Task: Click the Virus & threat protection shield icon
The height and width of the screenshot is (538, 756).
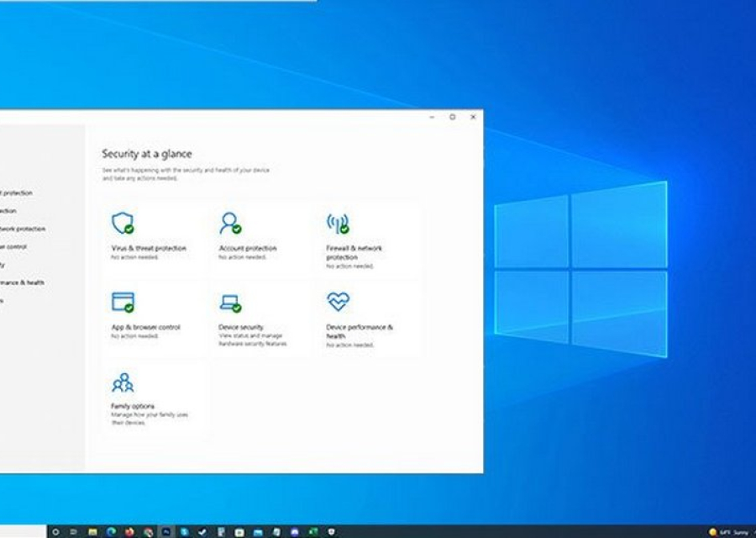Action: pos(123,223)
